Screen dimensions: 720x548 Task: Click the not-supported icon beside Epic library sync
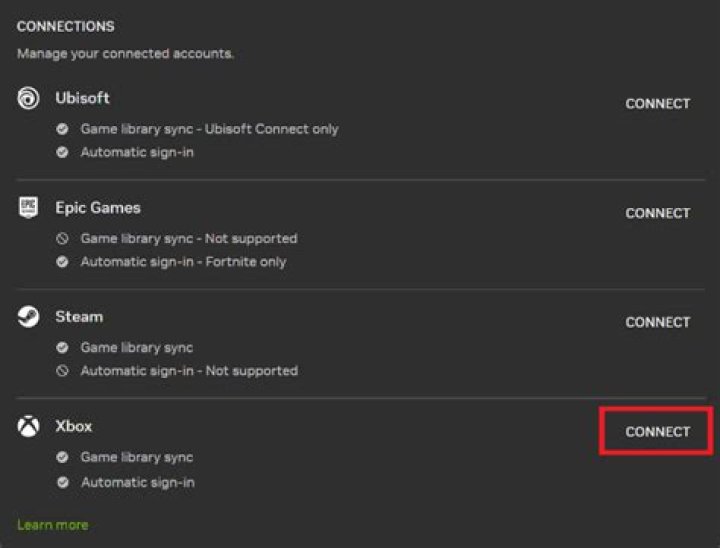tap(62, 238)
